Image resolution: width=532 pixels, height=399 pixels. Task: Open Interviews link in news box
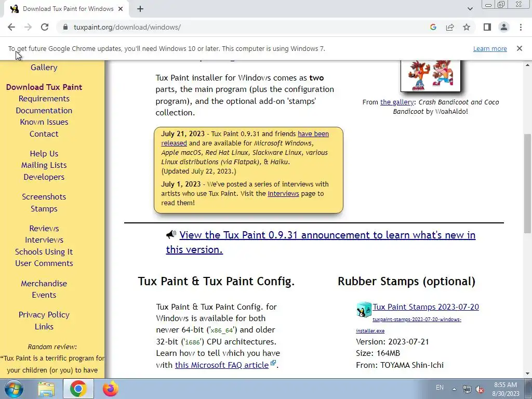click(283, 194)
